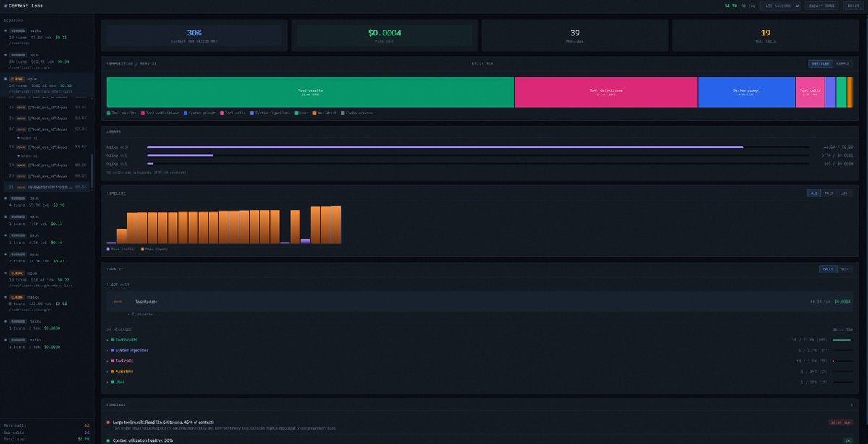Switch the timeline to the MAIN tab

(829, 193)
